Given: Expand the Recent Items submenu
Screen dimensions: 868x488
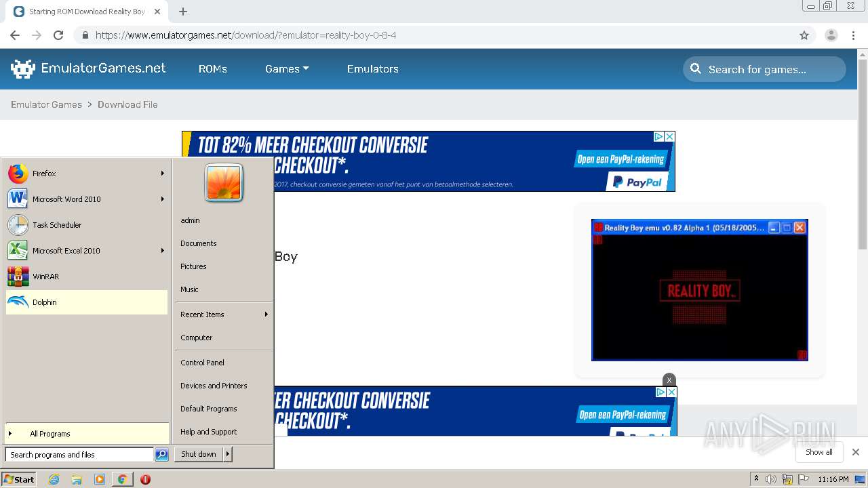Looking at the screenshot, I should click(224, 314).
